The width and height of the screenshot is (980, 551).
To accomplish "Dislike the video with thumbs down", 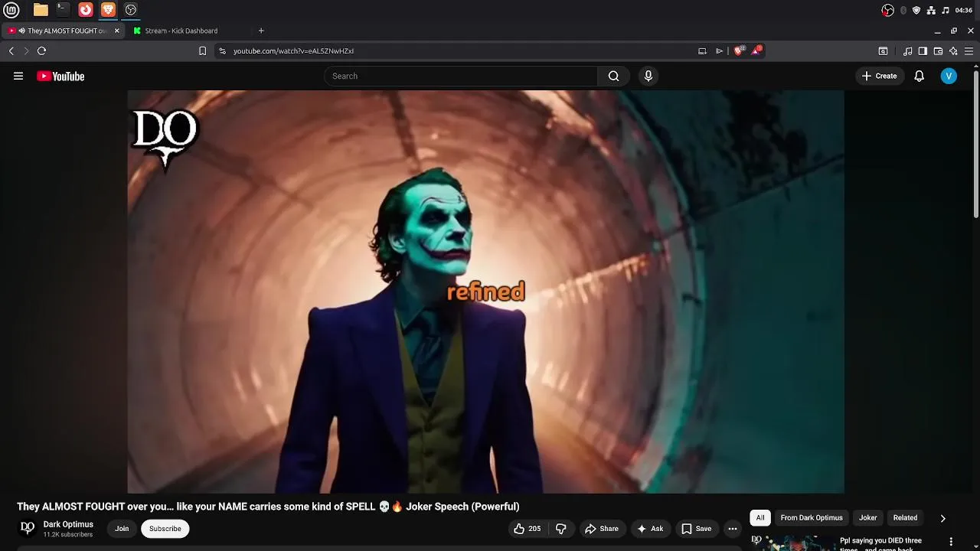I will point(561,529).
